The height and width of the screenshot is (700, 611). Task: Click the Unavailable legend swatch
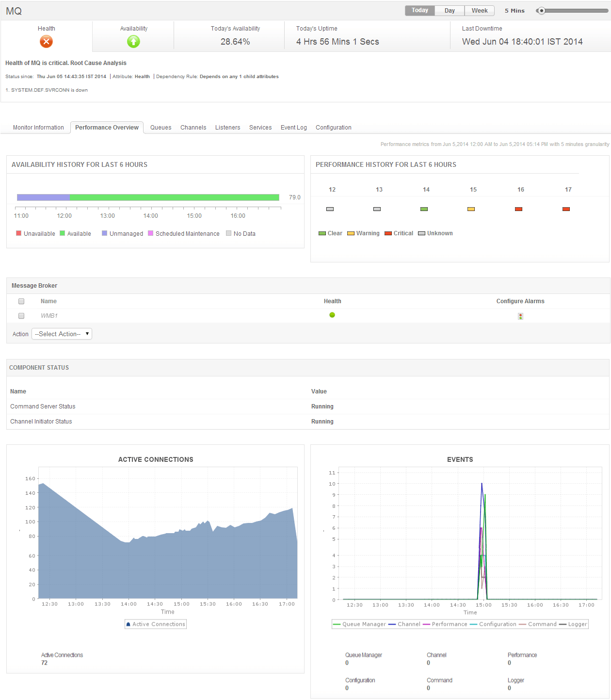[x=19, y=233]
